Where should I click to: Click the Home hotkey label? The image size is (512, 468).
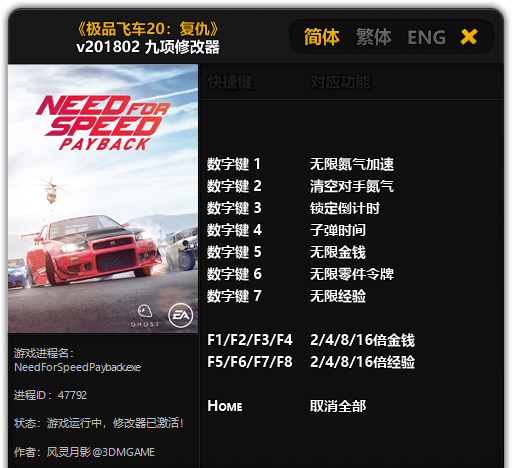pyautogui.click(x=225, y=406)
